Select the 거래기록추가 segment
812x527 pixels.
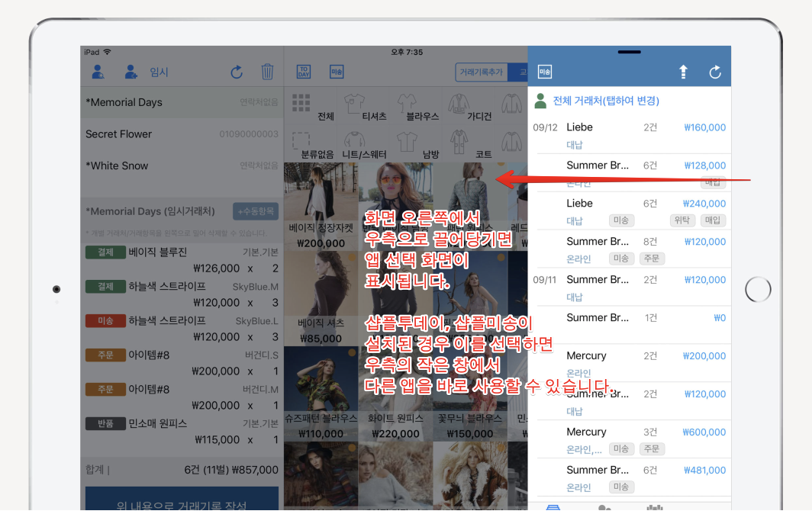pos(481,72)
